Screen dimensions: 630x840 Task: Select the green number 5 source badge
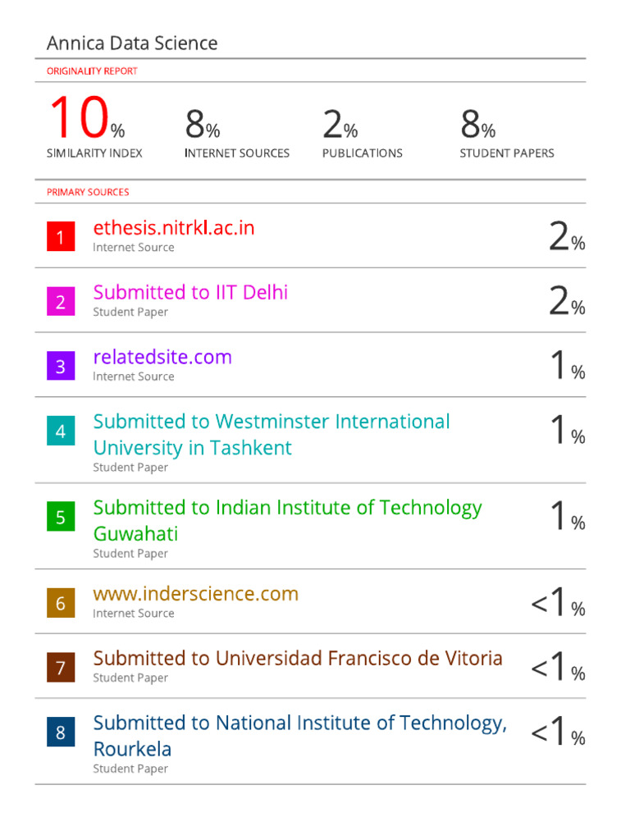point(61,518)
